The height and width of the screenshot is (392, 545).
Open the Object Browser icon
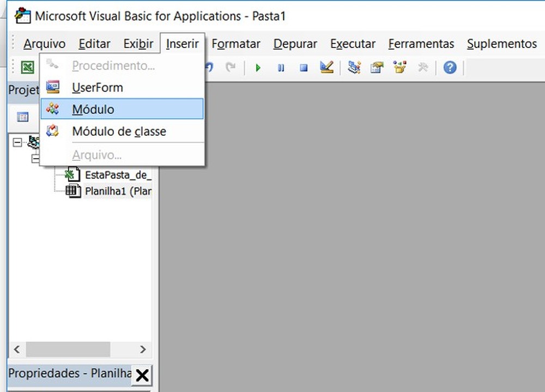(399, 67)
